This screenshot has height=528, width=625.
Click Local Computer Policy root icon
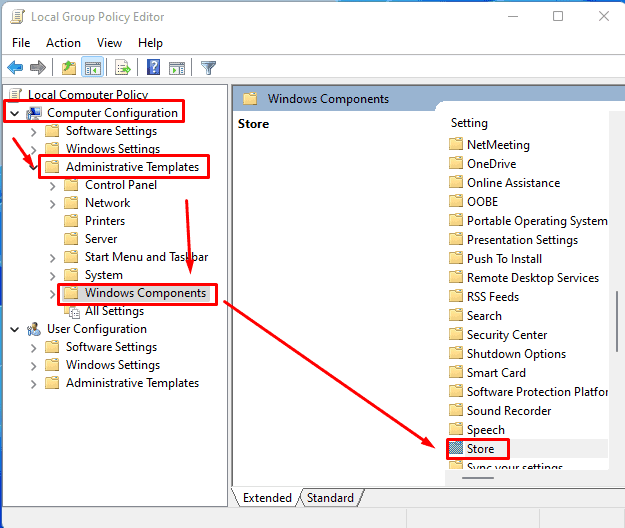pyautogui.click(x=15, y=94)
